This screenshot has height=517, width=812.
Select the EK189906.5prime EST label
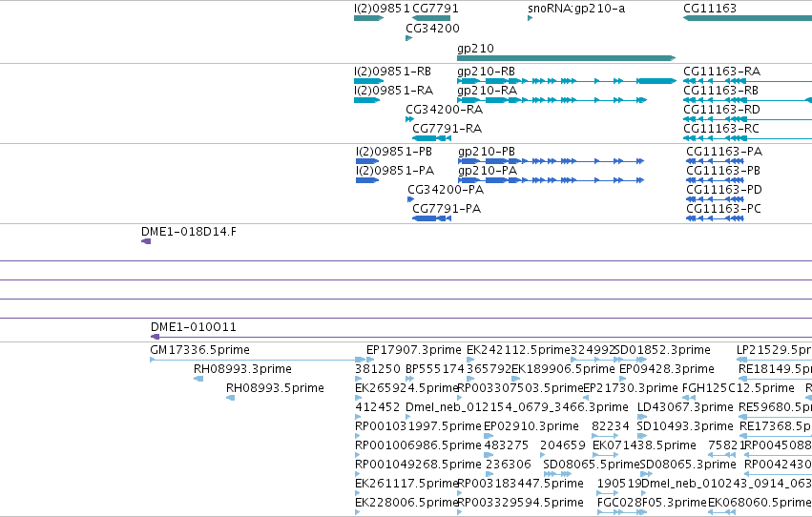pos(563,369)
